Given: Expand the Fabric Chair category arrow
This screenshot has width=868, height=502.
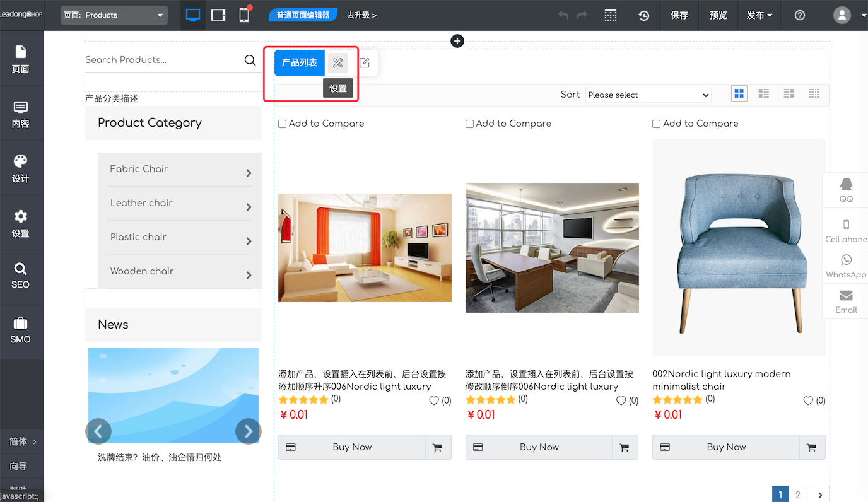Looking at the screenshot, I should click(x=249, y=173).
